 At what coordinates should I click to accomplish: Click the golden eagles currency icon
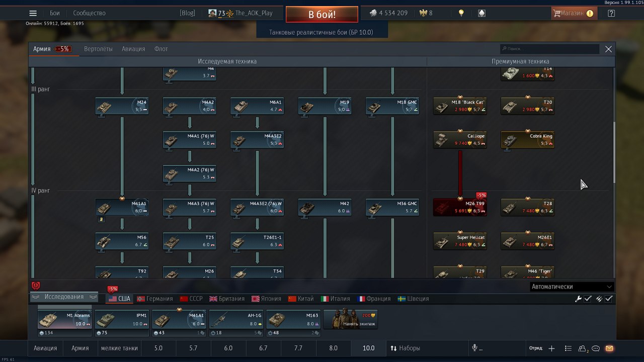[x=423, y=13]
